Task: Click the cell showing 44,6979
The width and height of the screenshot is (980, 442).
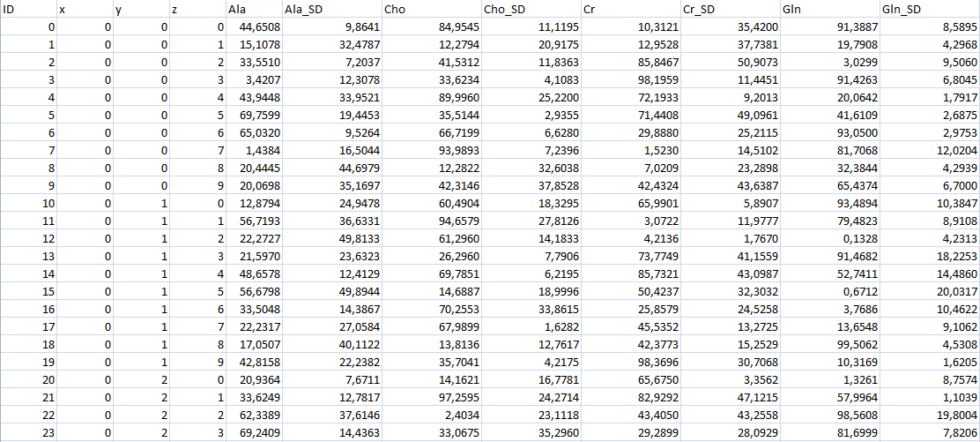Action: click(x=330, y=167)
